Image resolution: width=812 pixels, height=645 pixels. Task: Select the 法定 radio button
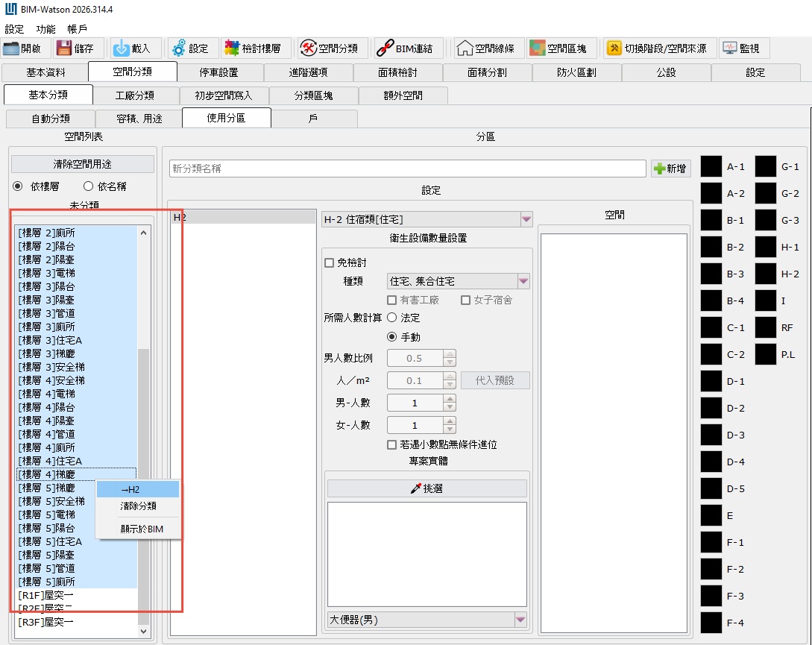tap(391, 318)
